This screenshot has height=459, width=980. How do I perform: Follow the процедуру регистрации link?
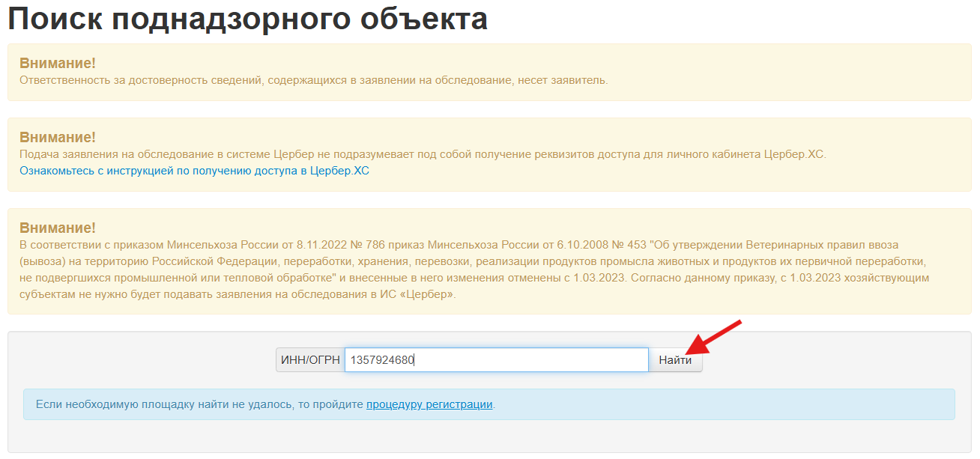(x=429, y=404)
